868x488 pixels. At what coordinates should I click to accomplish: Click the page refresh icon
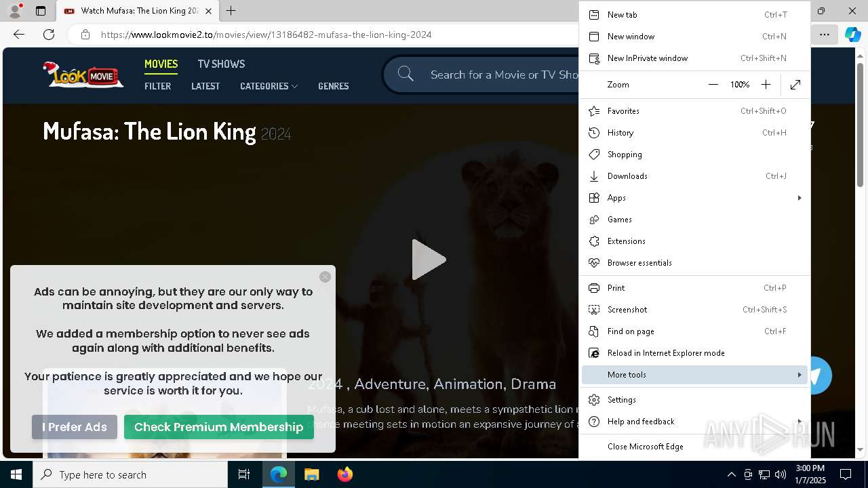[49, 35]
